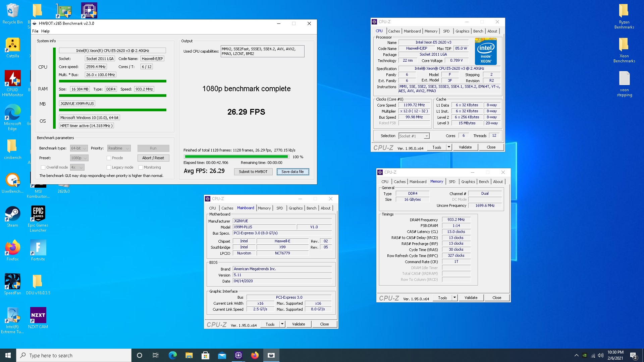Open the Benchmark type 64-bit dropdown

tap(79, 148)
